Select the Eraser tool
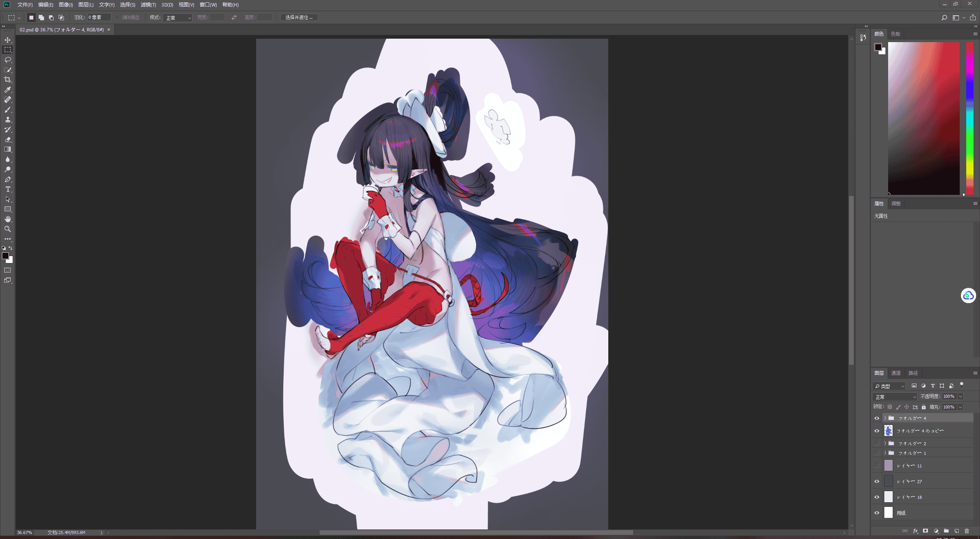Image resolution: width=980 pixels, height=539 pixels. pyautogui.click(x=8, y=139)
